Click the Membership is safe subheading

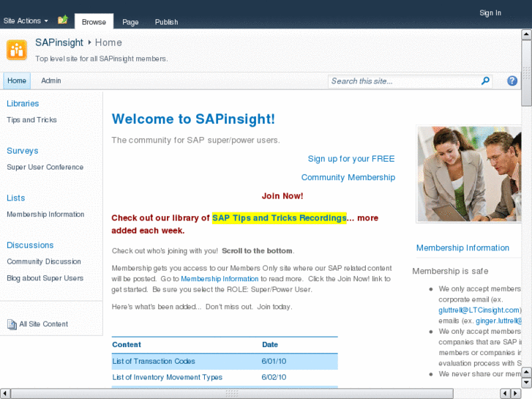click(x=450, y=272)
